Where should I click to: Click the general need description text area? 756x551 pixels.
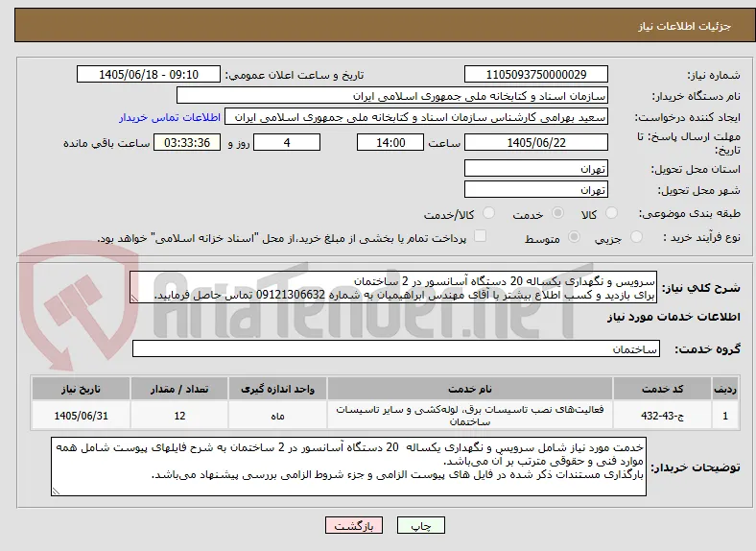pos(393,288)
